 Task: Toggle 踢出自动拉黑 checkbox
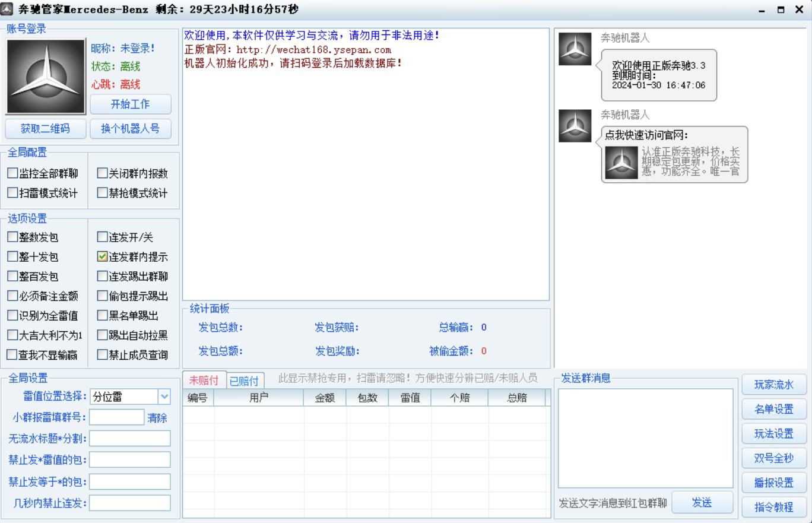102,335
